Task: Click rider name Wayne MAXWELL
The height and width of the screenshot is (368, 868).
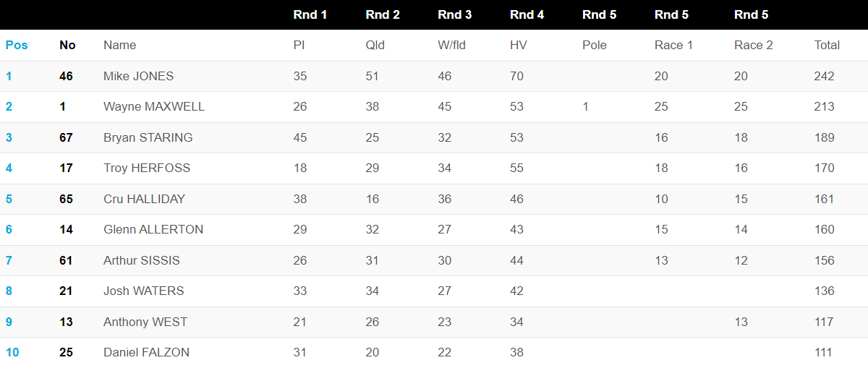Action: 154,106
